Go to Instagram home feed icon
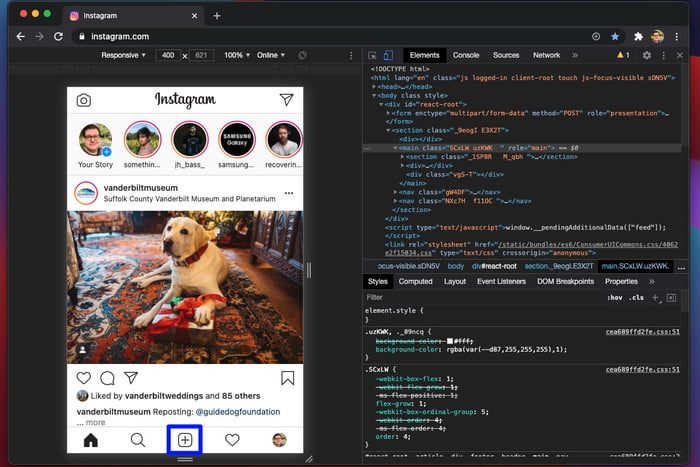 pyautogui.click(x=91, y=440)
